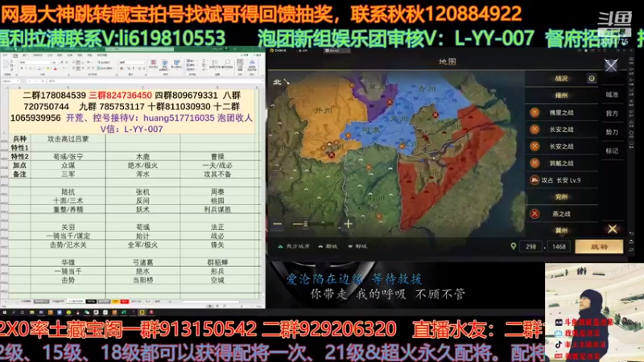Select the 槐里之战 battle entry
The width and height of the screenshot is (644, 362).
[561, 113]
